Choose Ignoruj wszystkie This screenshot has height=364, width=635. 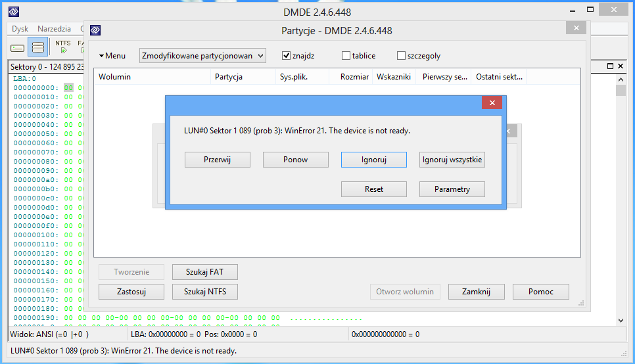(x=452, y=160)
